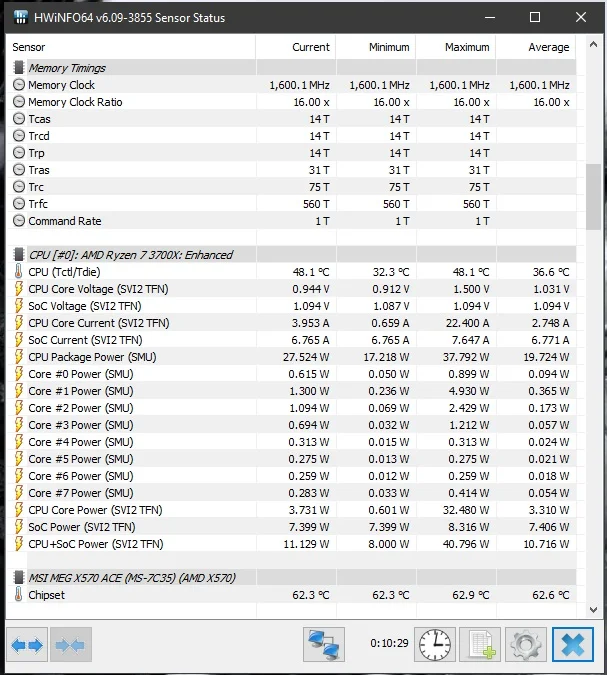The image size is (607, 675).
Task: Select the Core #6 Power (SMU) row
Action: click(x=292, y=476)
